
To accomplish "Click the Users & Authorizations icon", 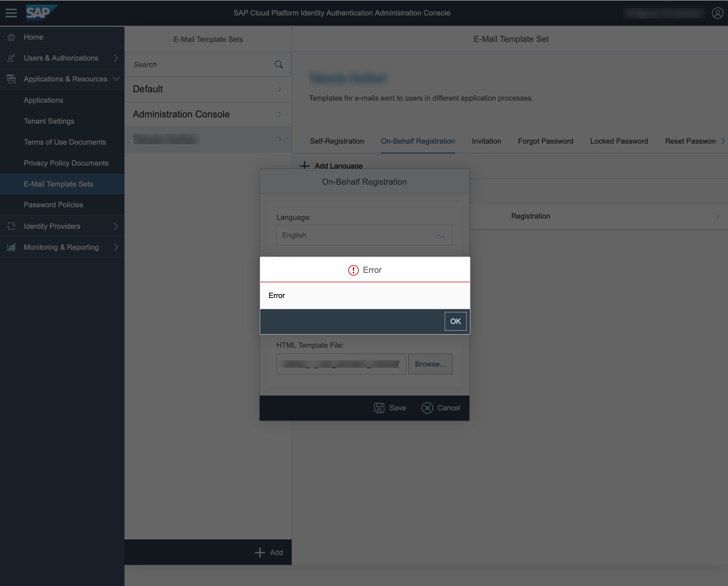I will tap(11, 58).
